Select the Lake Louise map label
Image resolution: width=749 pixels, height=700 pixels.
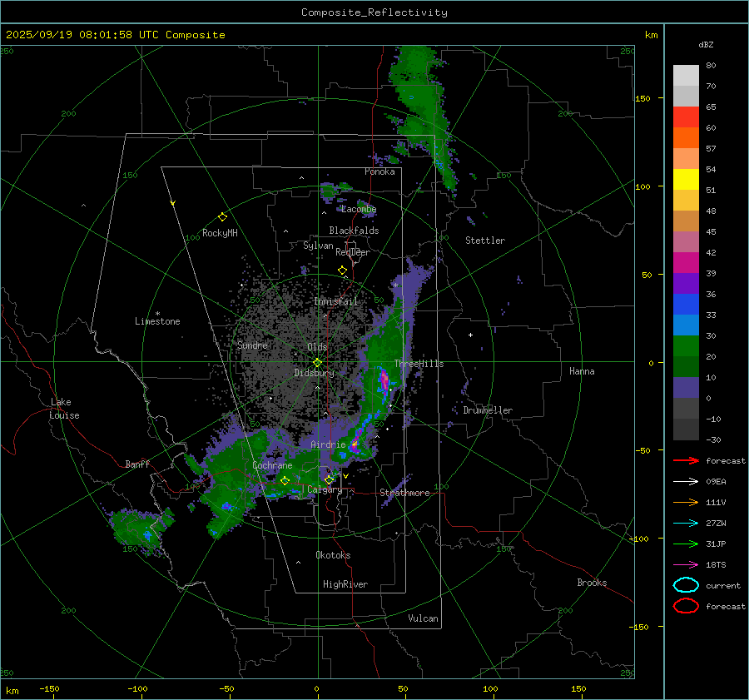click(65, 409)
